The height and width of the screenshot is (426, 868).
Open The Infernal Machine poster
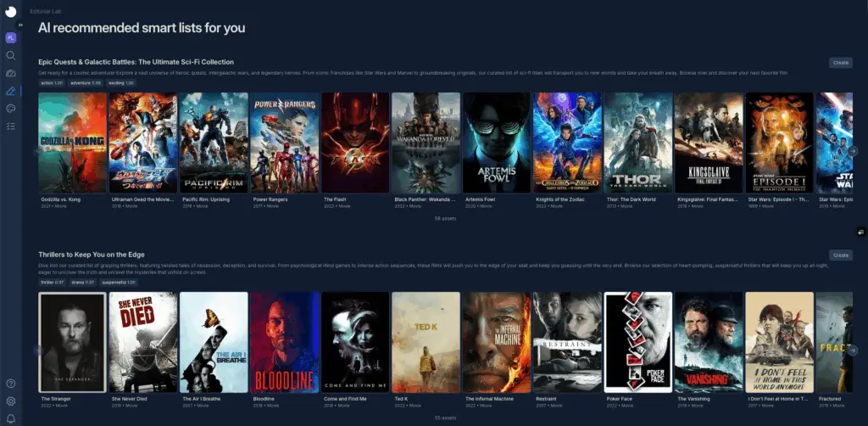pyautogui.click(x=497, y=342)
